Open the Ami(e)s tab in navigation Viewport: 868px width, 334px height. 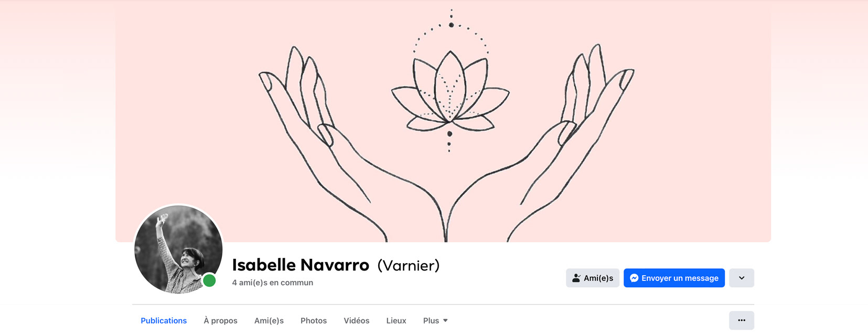[x=269, y=320]
